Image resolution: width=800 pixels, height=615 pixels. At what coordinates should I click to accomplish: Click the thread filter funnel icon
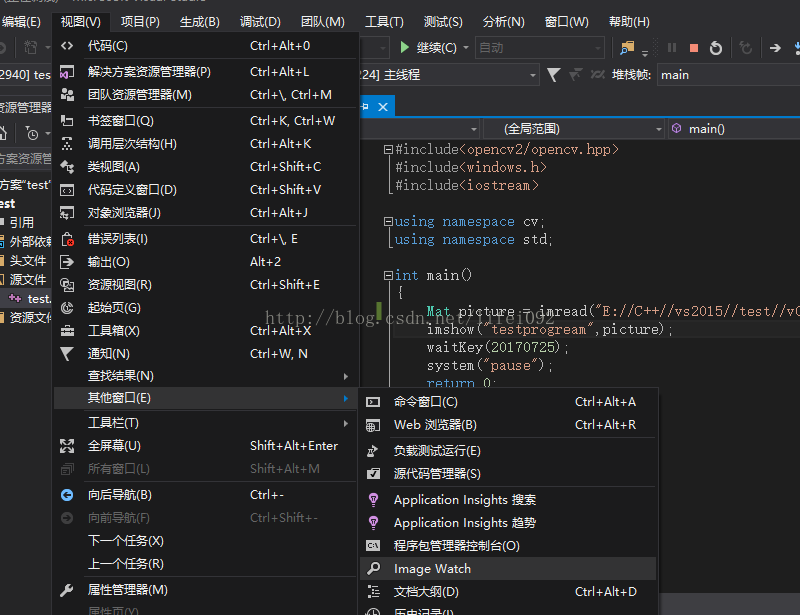[554, 75]
